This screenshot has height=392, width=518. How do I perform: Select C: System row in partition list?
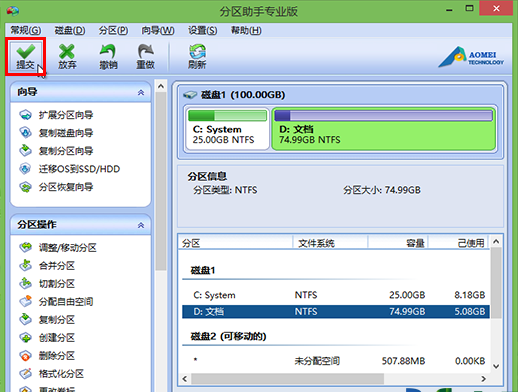click(336, 295)
